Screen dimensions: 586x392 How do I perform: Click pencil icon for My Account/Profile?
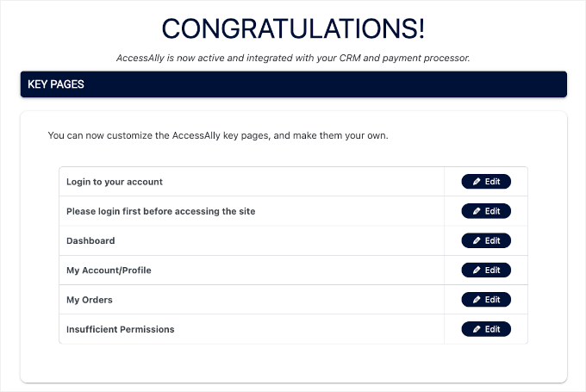pos(477,271)
